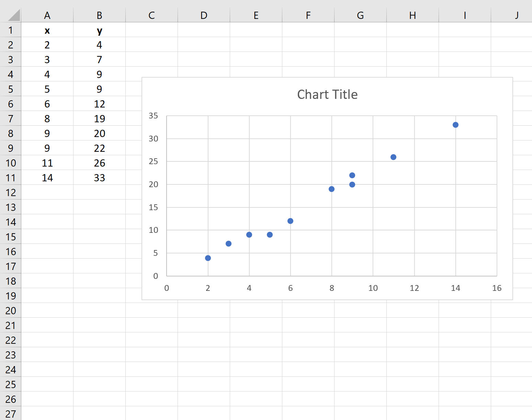Viewport: 532px width, 420px height.
Task: Select cell B6 with value 12
Action: click(100, 104)
